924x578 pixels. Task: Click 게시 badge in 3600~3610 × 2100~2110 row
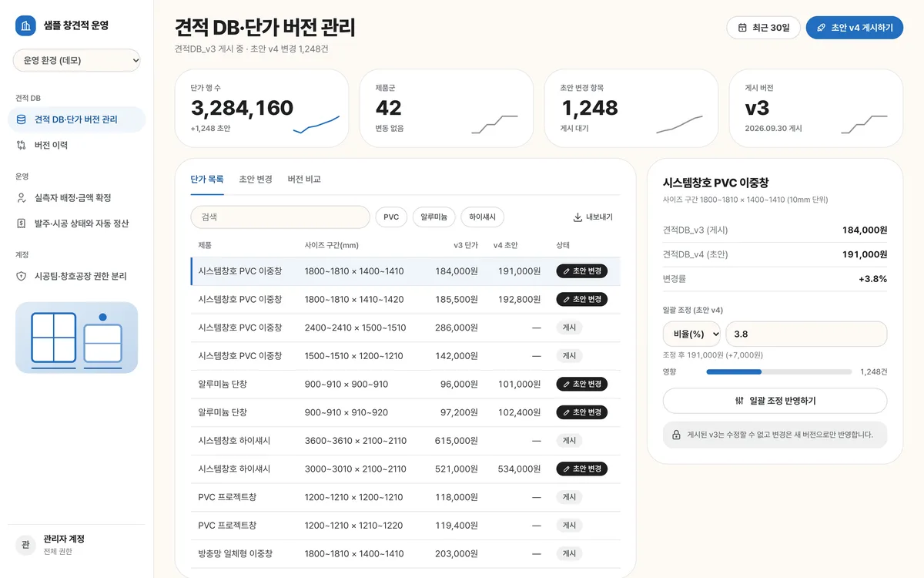569,441
